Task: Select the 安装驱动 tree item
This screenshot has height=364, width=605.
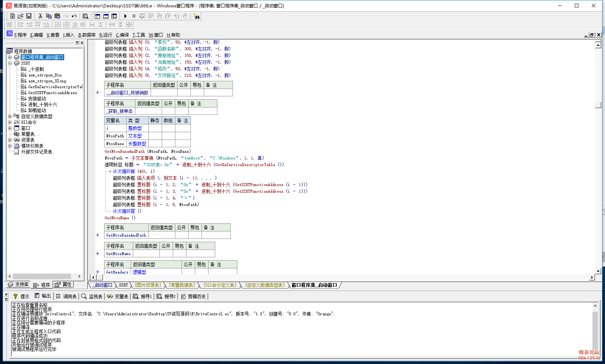Action: tap(37, 99)
